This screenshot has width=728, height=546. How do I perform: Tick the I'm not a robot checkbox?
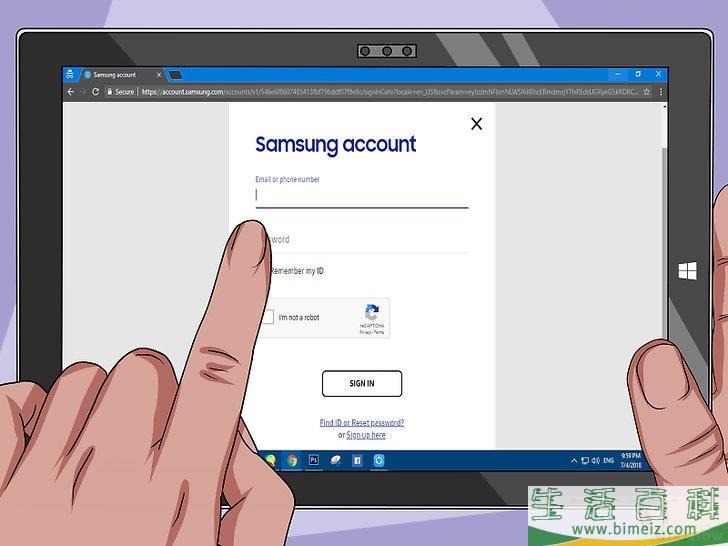pyautogui.click(x=268, y=317)
